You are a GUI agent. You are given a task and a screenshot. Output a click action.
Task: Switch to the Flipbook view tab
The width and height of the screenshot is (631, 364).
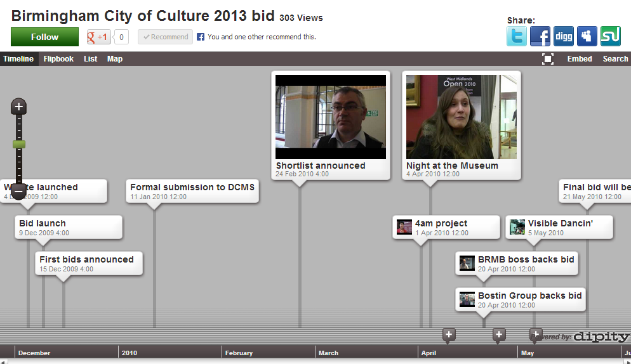click(58, 59)
